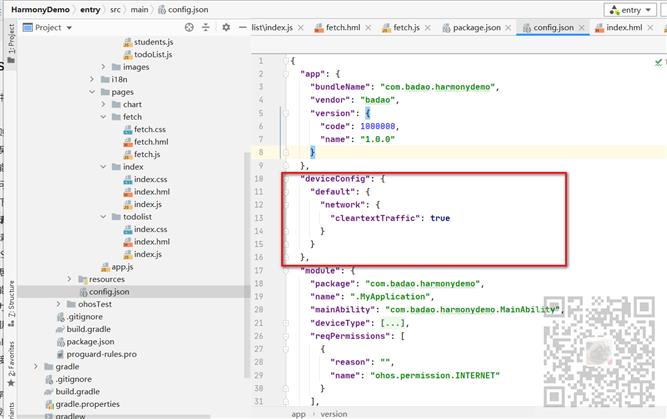Collapse the fetch folder
The image size is (667, 419).
point(103,117)
